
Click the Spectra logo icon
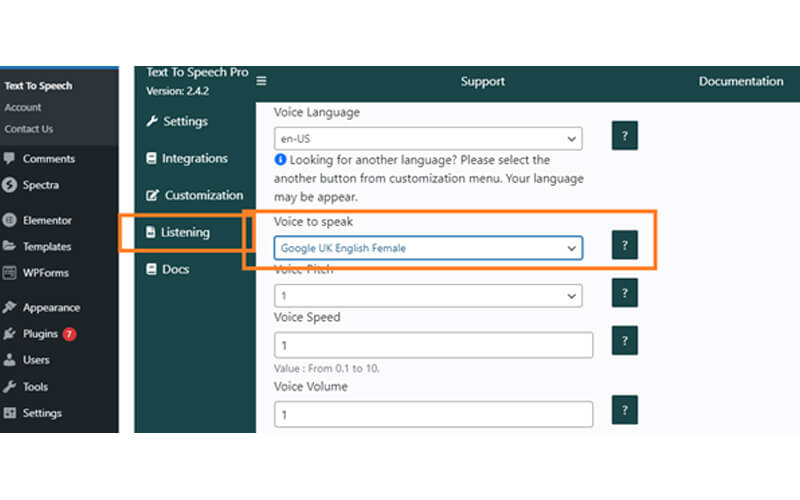click(x=9, y=185)
